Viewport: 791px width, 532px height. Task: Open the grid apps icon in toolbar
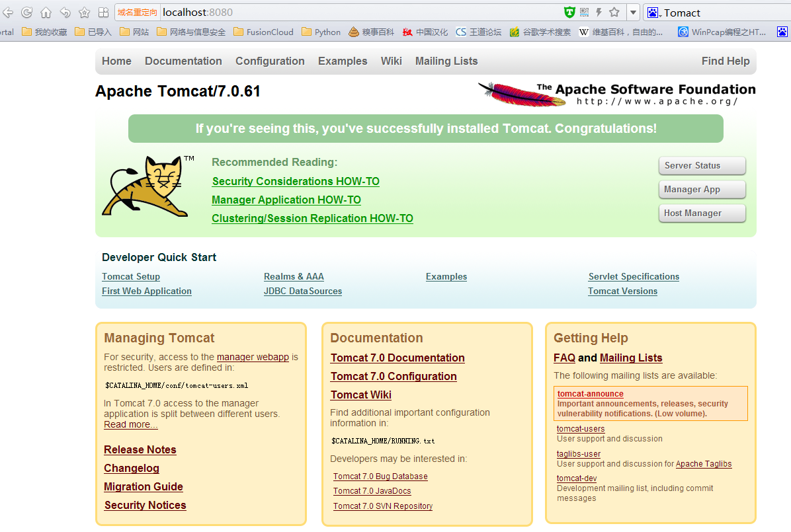point(103,13)
